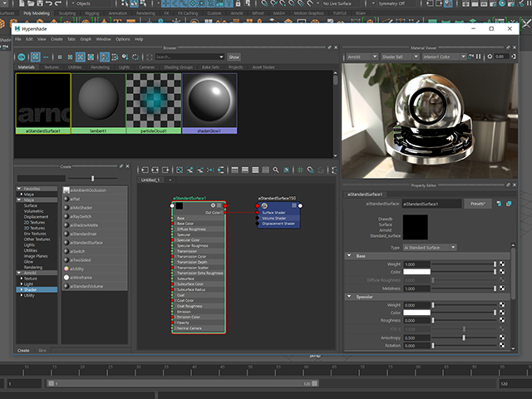The width and height of the screenshot is (532, 399).
Task: Expand the Utility item under Arnold
Action: tap(22, 296)
